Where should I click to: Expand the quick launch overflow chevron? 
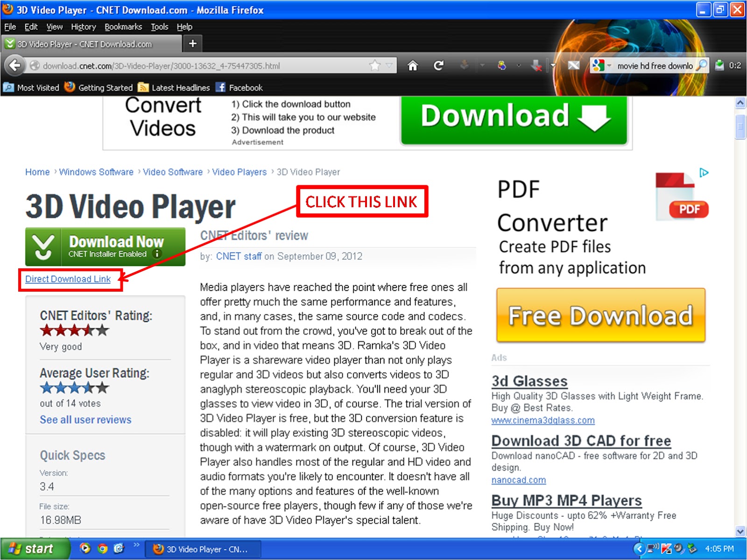[x=136, y=545]
